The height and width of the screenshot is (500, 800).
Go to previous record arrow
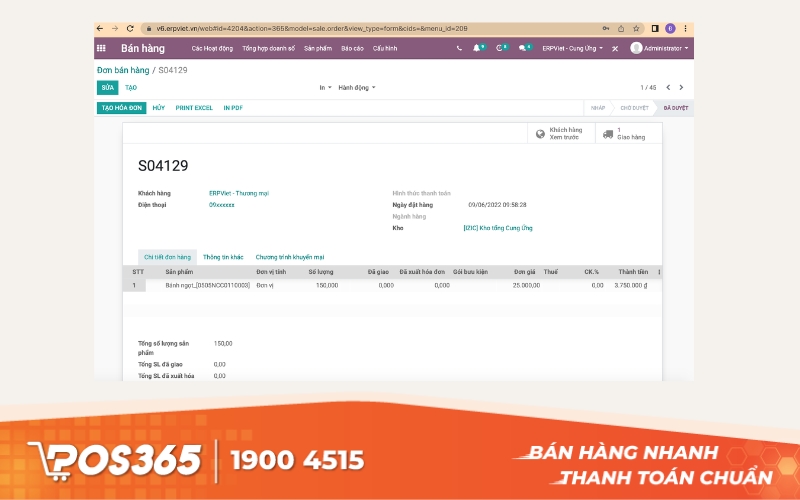tap(668, 88)
